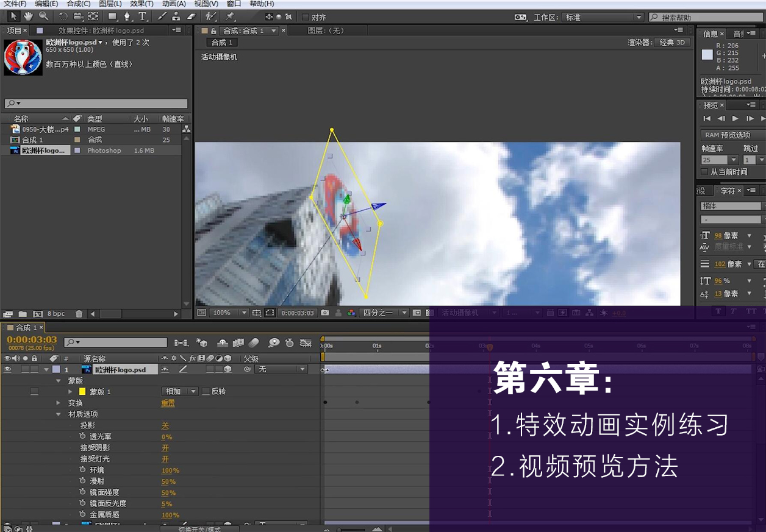Screen dimensions: 766x532
Task: Open the 文件(F) menu
Action: click(x=15, y=4)
